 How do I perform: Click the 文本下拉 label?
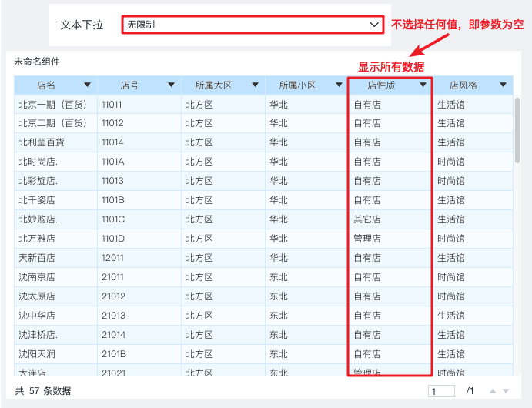tap(82, 25)
